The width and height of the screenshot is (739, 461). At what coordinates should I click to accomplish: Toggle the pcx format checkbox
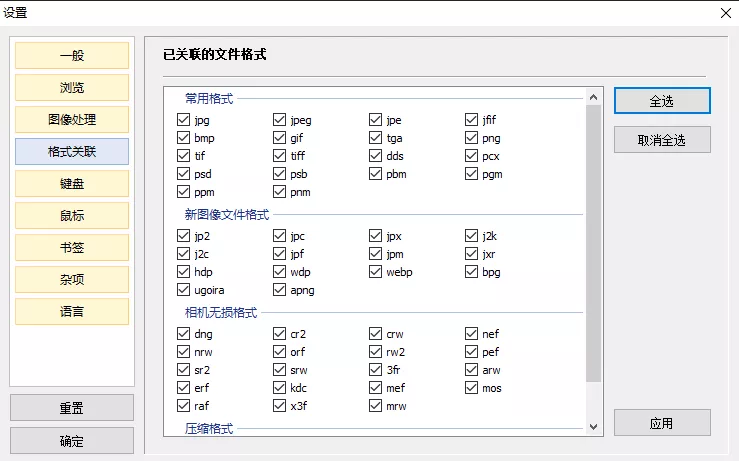471,156
